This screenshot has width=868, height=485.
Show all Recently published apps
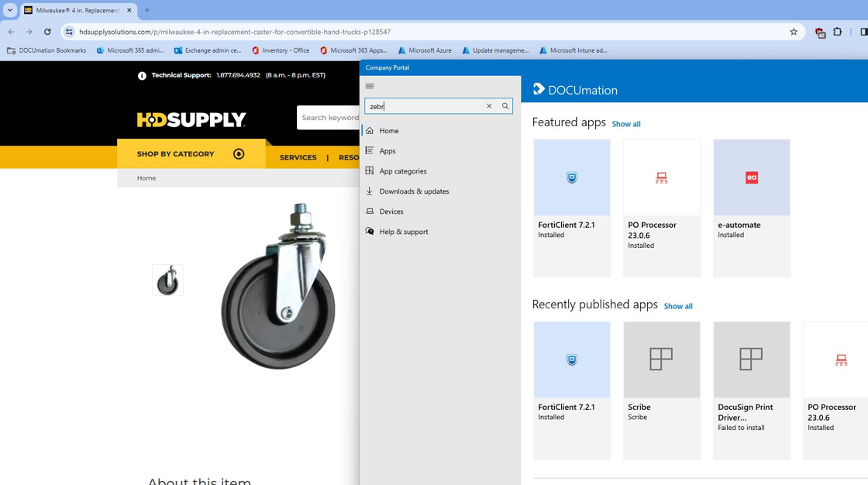pos(678,306)
